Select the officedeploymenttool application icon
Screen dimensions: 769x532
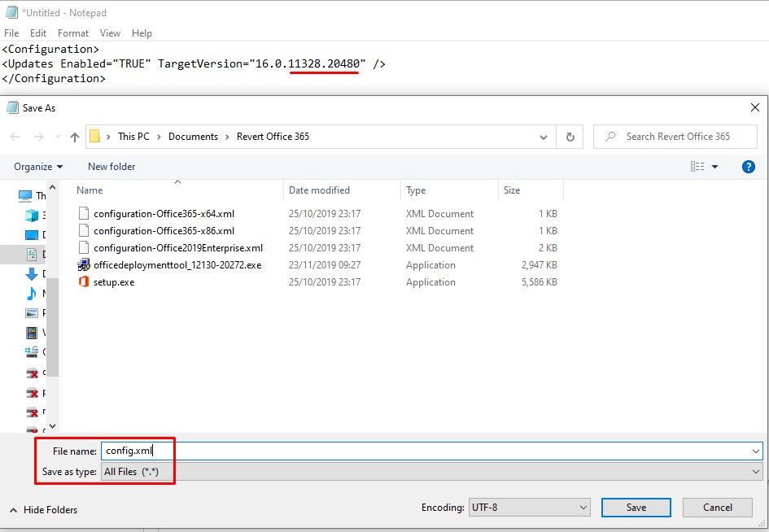pos(84,264)
